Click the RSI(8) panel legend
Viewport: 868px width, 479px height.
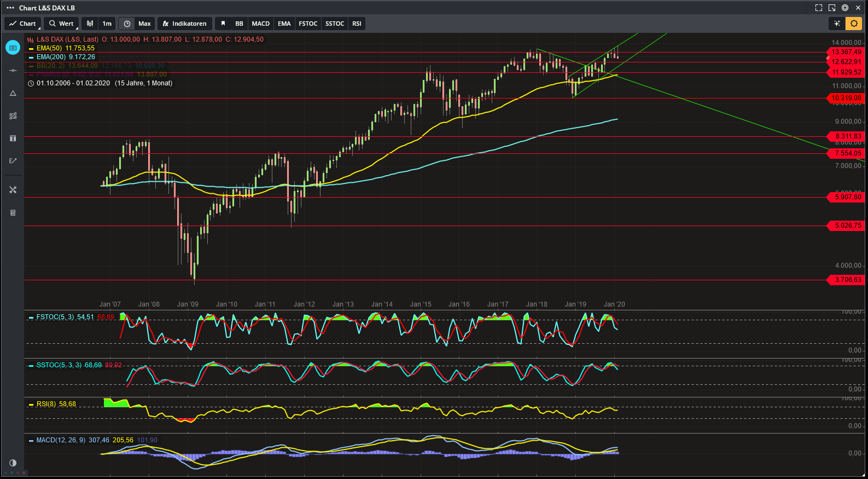click(56, 404)
